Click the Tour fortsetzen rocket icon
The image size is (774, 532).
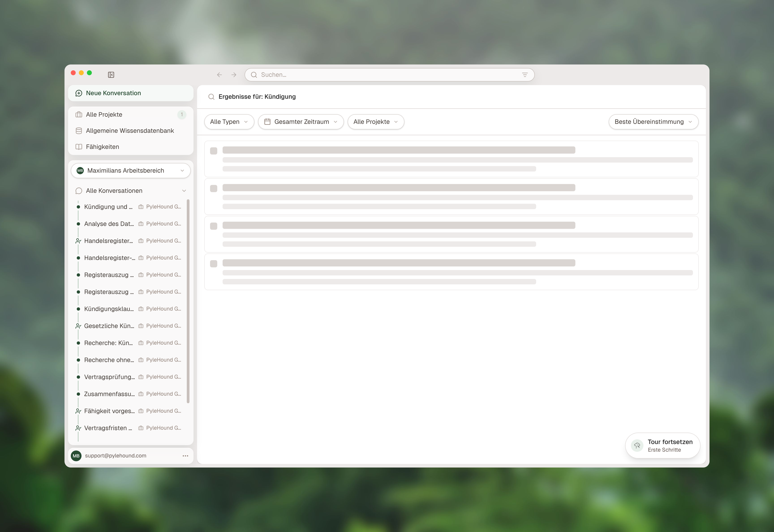(x=637, y=445)
